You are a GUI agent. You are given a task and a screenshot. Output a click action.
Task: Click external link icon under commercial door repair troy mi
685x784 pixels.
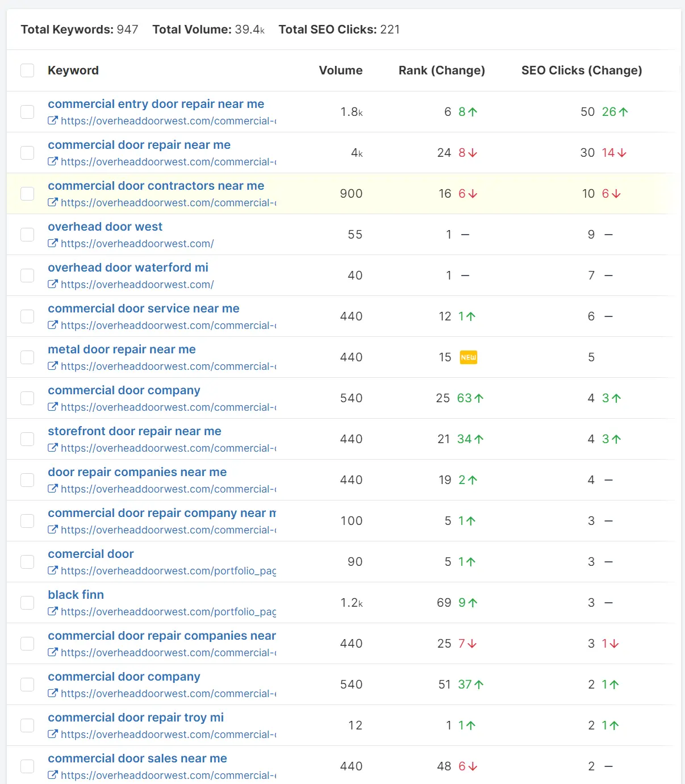tap(53, 735)
